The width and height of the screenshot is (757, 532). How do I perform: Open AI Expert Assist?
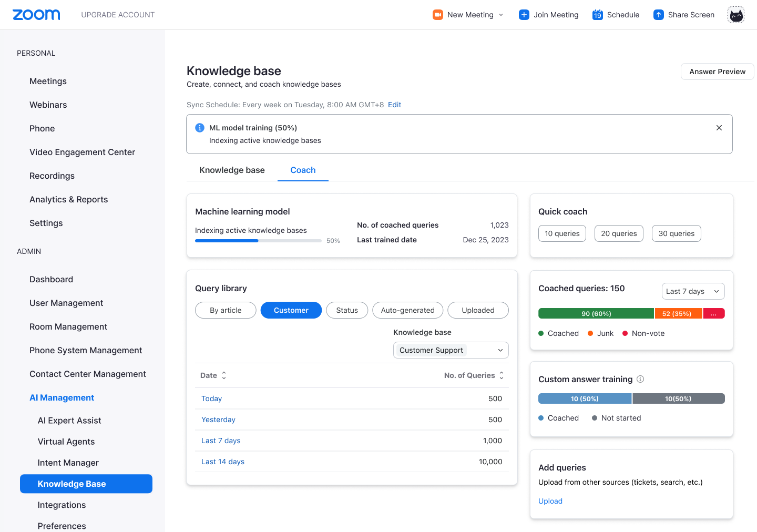[x=69, y=421]
